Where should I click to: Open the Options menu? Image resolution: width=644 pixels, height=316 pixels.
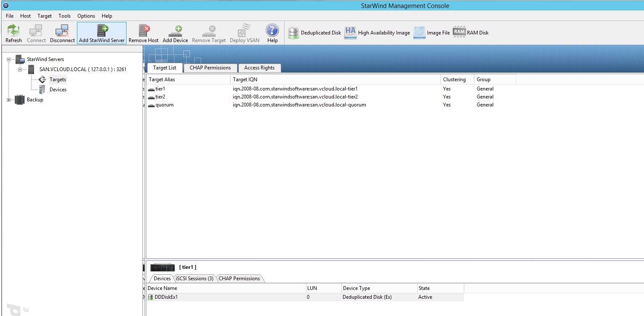point(86,16)
